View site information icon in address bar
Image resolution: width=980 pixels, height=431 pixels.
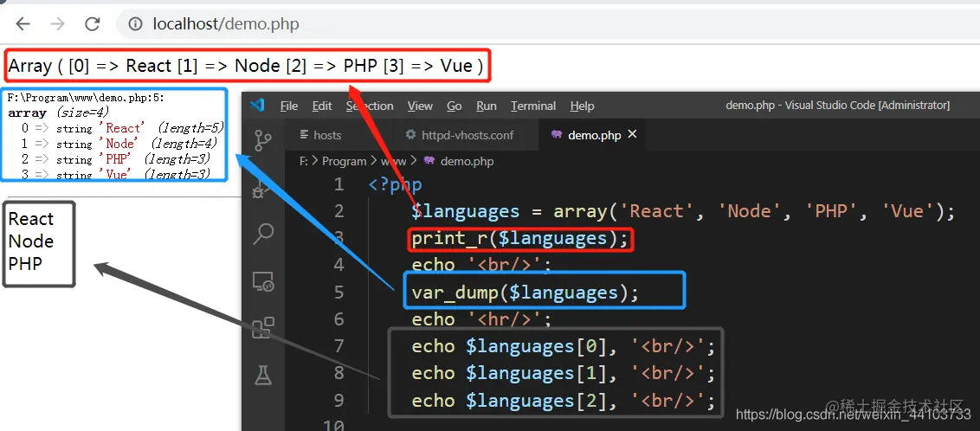(x=135, y=24)
